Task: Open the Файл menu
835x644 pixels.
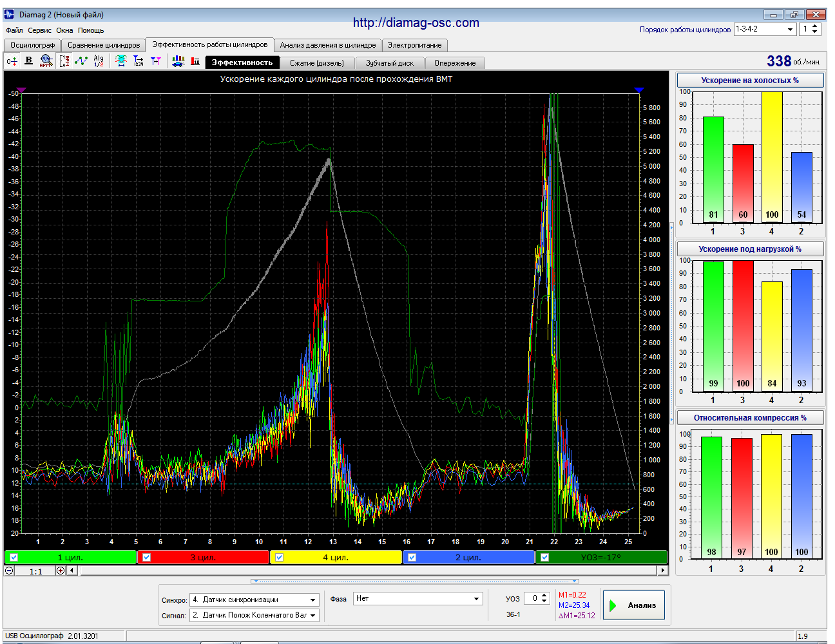Action: 14,30
